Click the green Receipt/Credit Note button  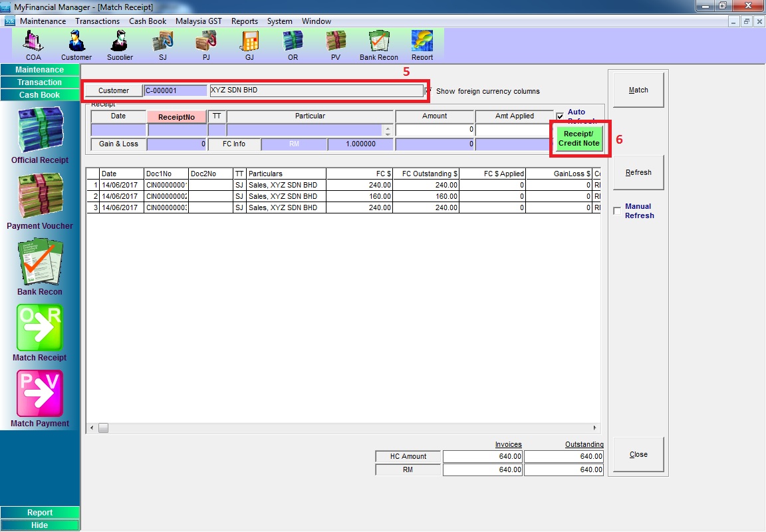[578, 138]
